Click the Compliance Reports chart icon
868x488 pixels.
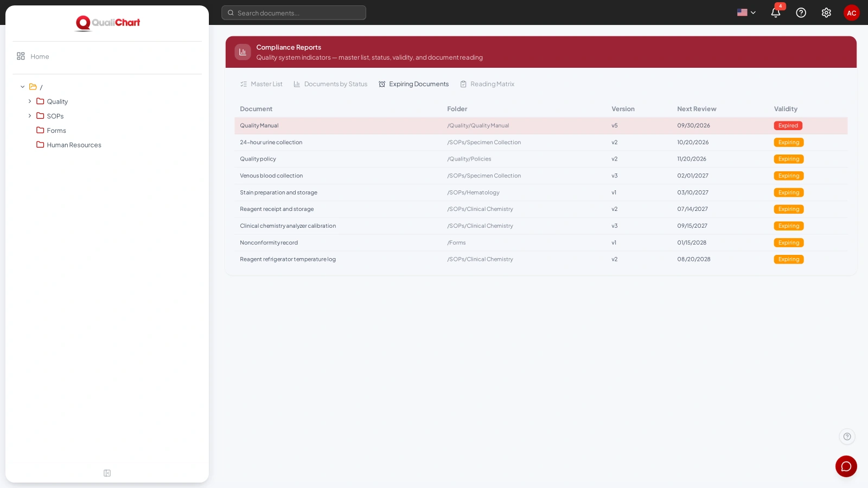click(x=242, y=52)
